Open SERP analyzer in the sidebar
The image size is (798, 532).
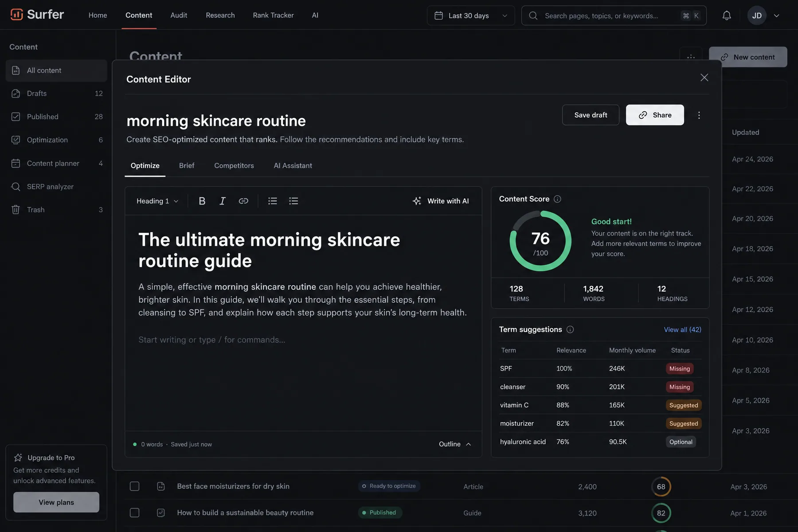point(56,187)
